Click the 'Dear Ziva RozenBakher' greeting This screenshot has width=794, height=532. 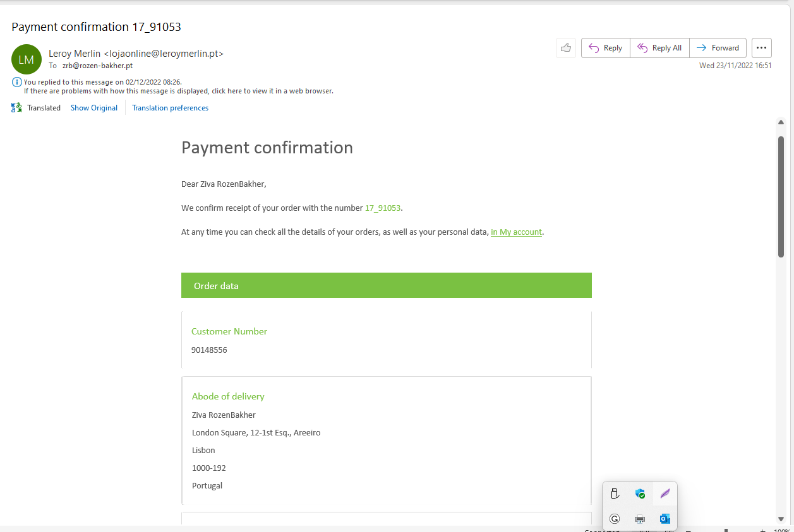[x=224, y=184]
